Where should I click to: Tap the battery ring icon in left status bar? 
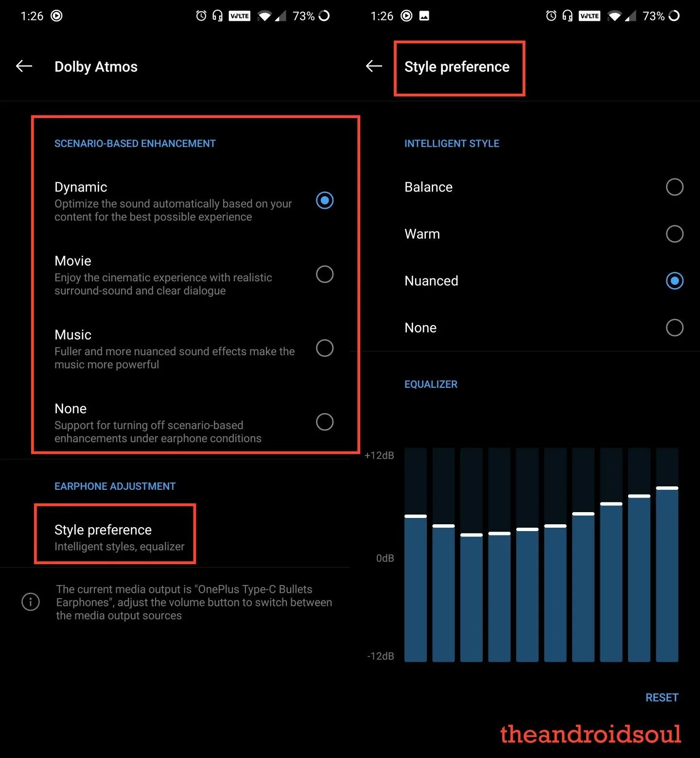[x=324, y=16]
